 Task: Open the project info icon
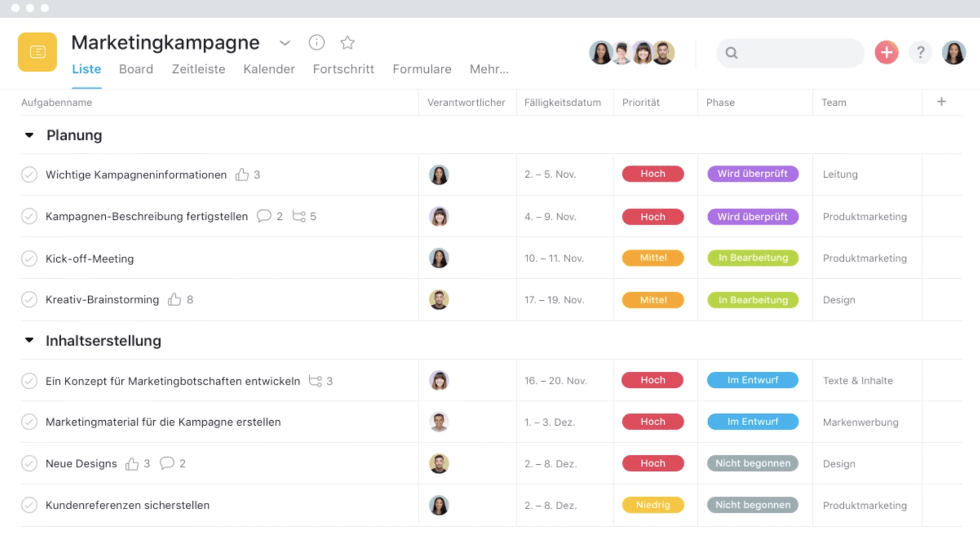[x=317, y=42]
